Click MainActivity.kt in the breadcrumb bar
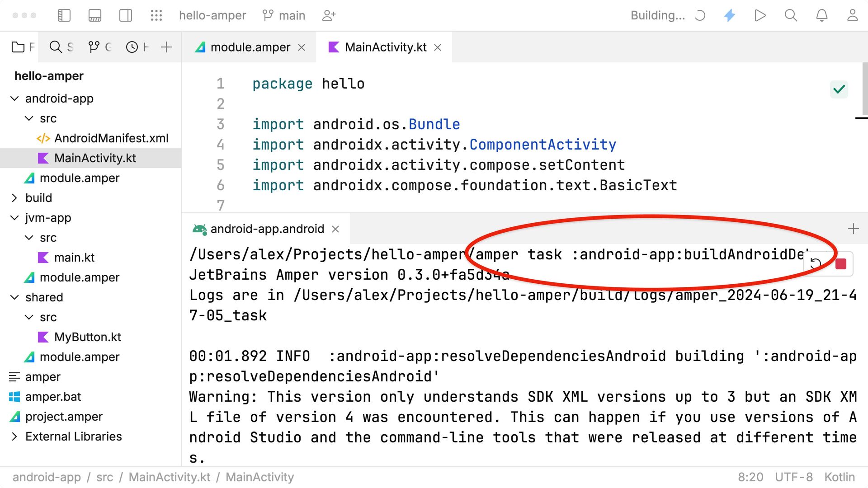 point(170,477)
